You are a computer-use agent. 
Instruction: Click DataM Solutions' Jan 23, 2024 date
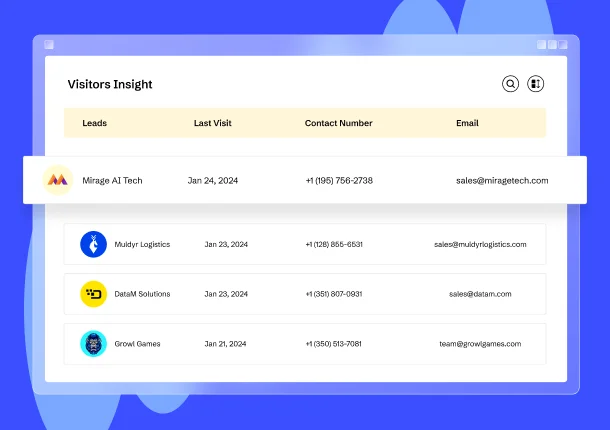226,294
